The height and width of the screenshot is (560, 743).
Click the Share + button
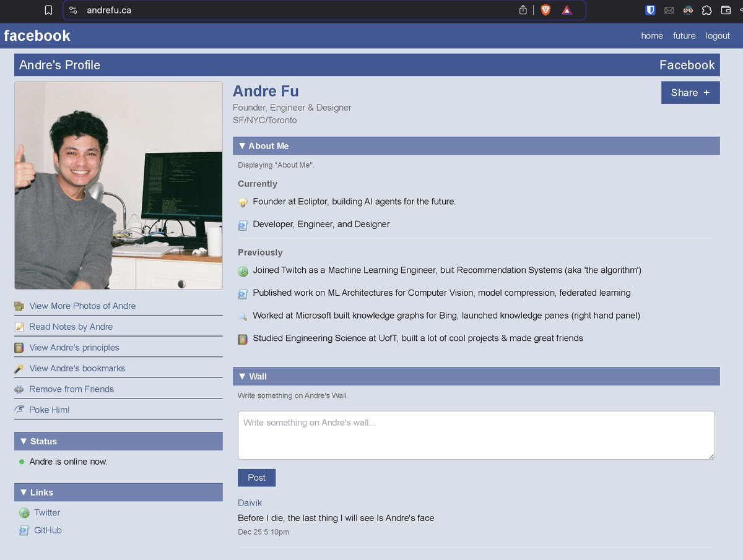(690, 93)
